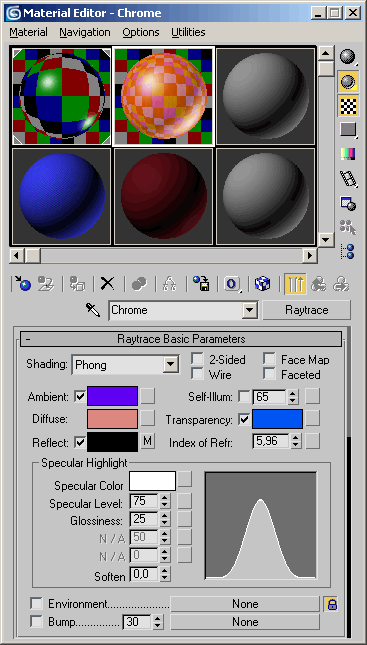Enable the Faceted checkbox

(x=269, y=374)
